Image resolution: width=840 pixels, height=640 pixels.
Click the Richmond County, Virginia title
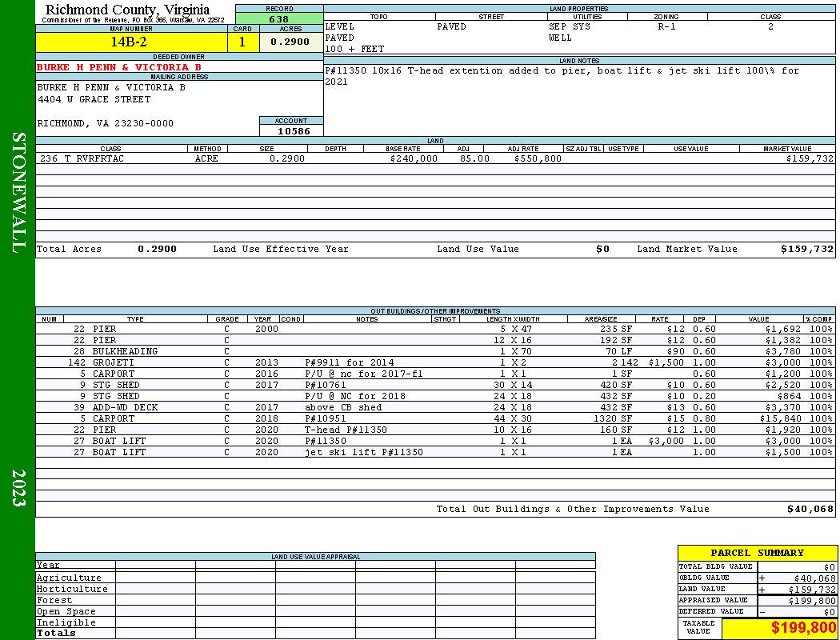127,10
